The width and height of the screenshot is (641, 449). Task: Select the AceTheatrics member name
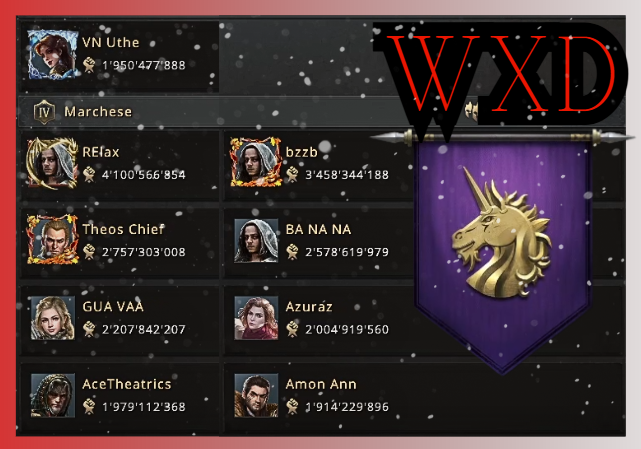tap(127, 384)
